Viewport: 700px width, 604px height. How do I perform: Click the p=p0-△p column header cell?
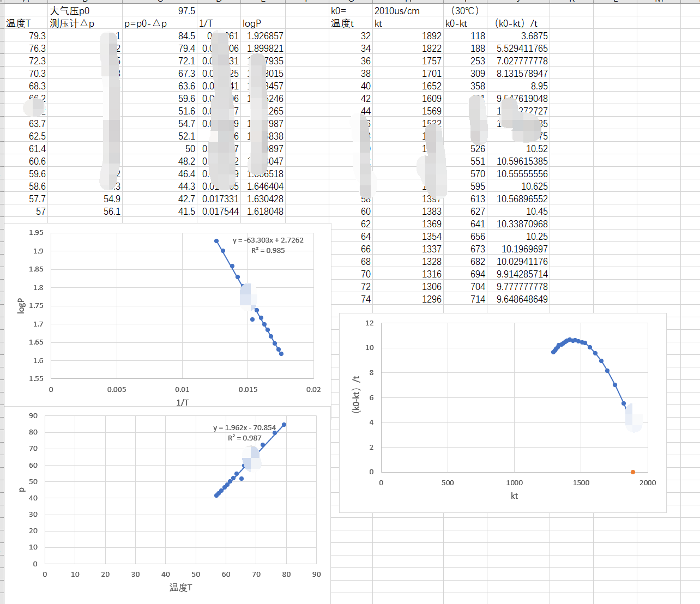tap(146, 23)
